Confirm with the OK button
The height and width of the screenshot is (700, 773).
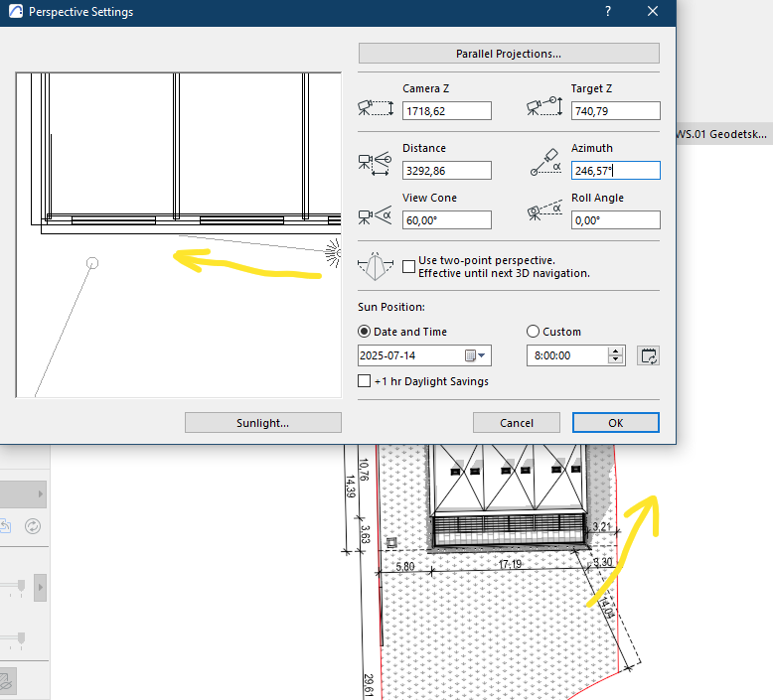tap(615, 423)
